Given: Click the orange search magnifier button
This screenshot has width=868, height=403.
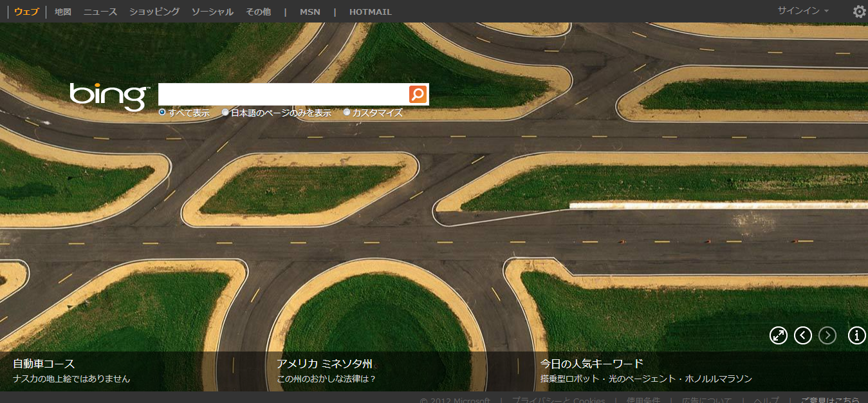Looking at the screenshot, I should (418, 95).
